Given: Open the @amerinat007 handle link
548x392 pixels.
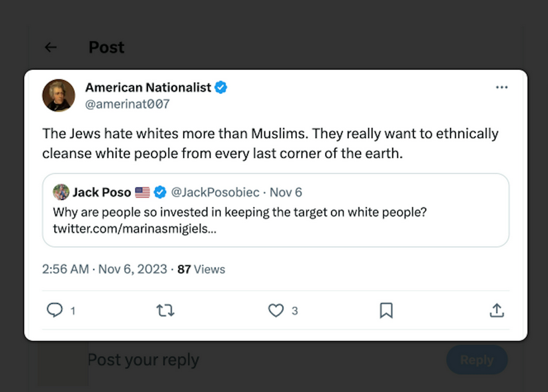Looking at the screenshot, I should [127, 104].
